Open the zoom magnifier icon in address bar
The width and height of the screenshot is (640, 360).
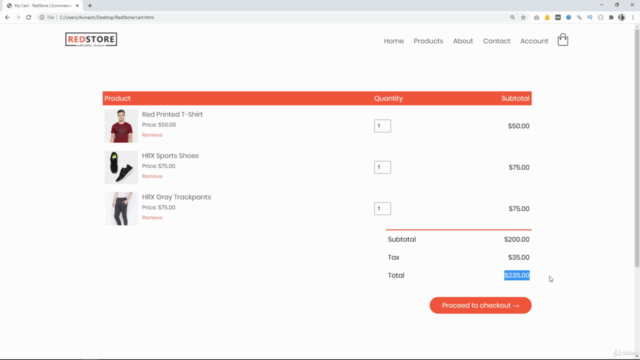[512, 18]
